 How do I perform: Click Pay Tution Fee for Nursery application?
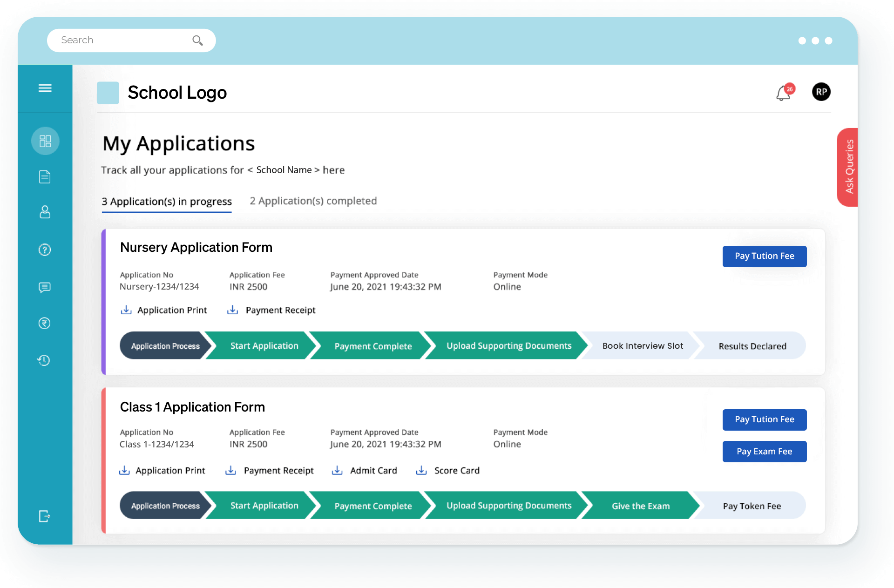click(x=764, y=256)
